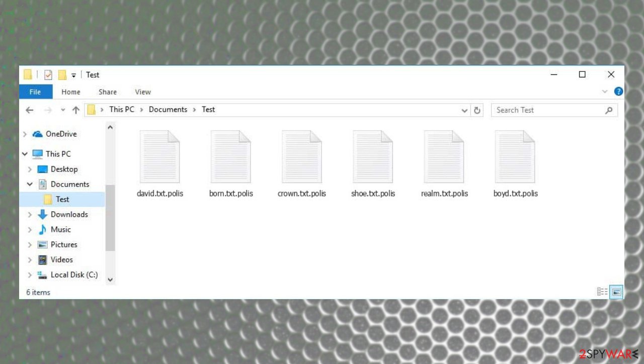Select Pictures in navigation tree

point(64,245)
